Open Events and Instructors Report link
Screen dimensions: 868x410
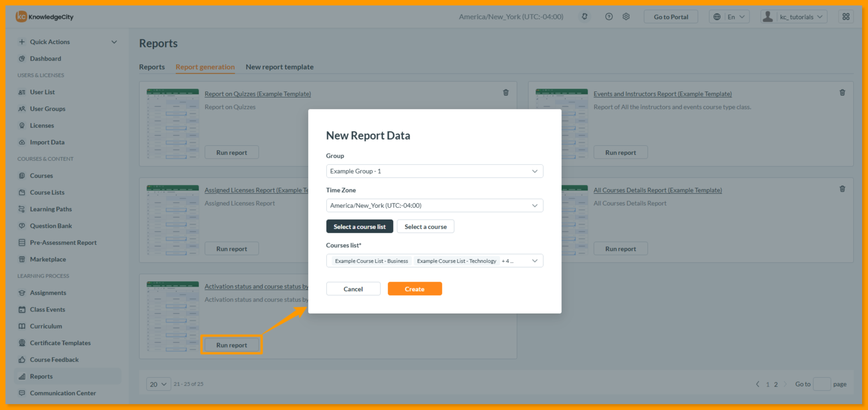click(x=663, y=94)
